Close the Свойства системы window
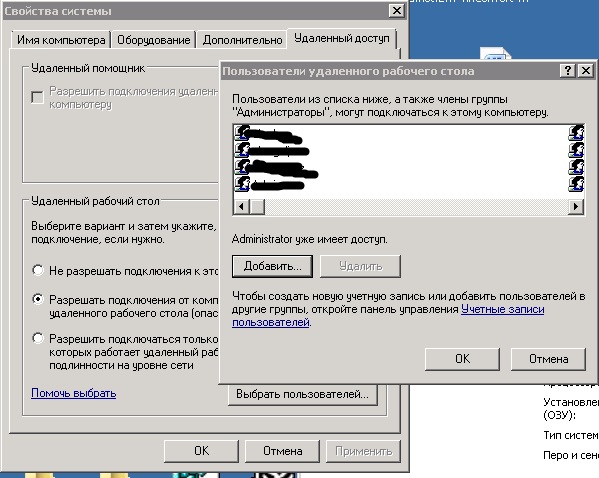This screenshot has height=478, width=599. pos(397,11)
